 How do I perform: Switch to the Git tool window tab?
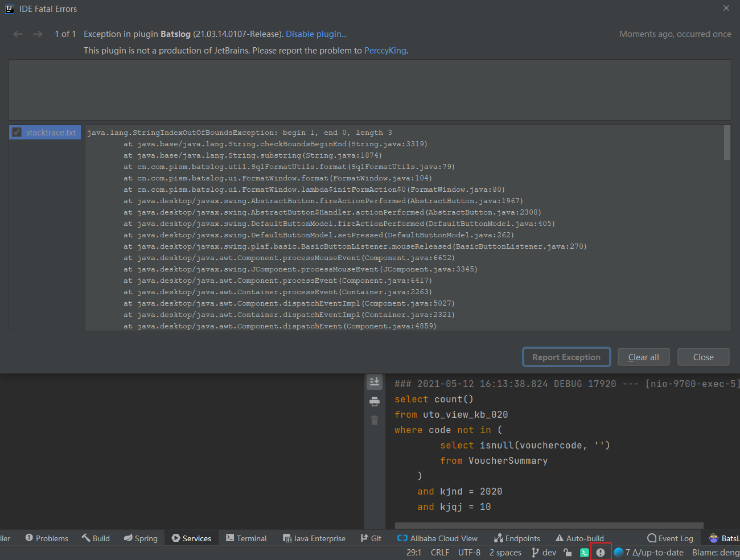371,538
